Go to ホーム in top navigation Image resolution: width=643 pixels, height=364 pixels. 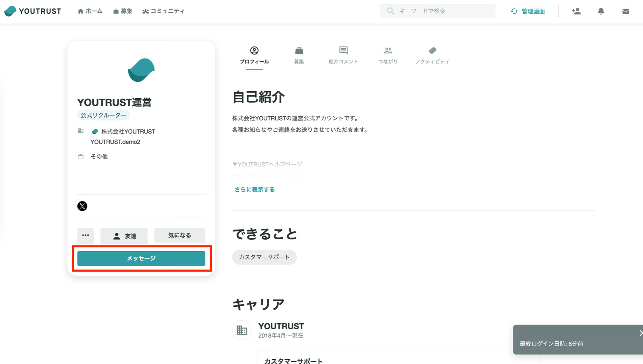point(90,11)
